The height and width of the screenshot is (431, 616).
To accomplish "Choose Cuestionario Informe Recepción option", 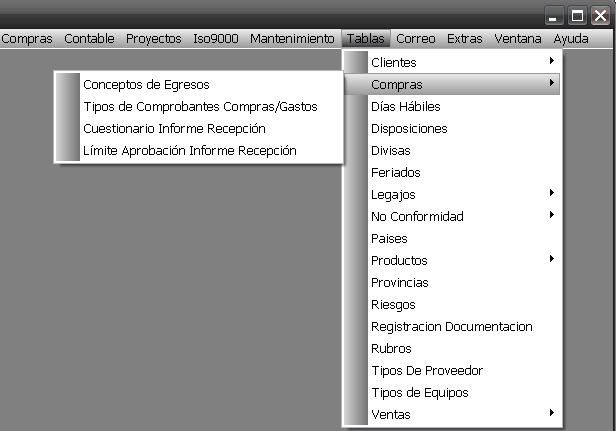I will [174, 129].
